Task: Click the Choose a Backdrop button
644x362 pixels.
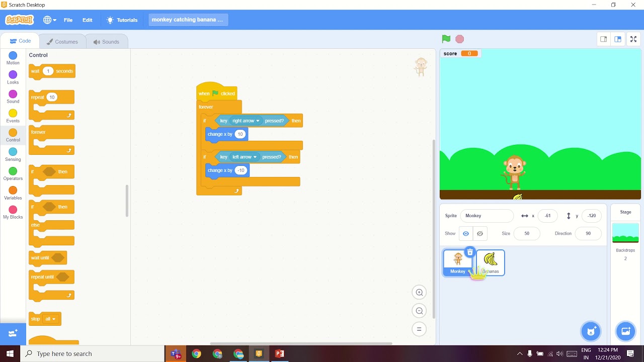Action: 626,331
